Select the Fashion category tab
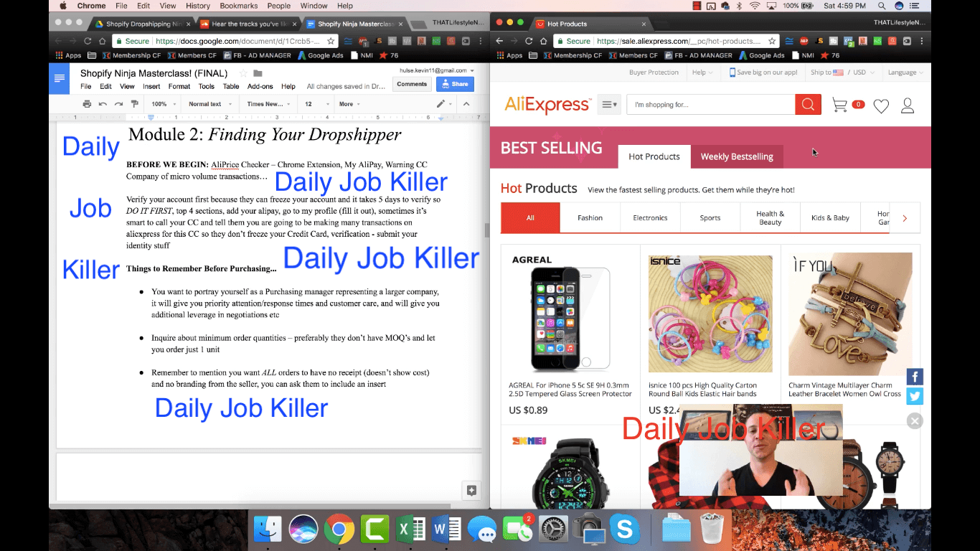This screenshot has height=551, width=980. point(590,218)
